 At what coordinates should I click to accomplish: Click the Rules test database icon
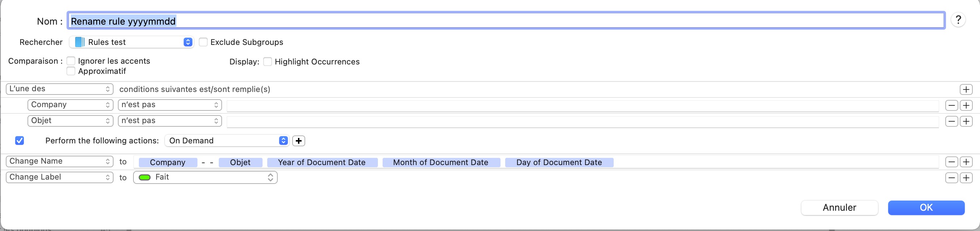[x=80, y=42]
